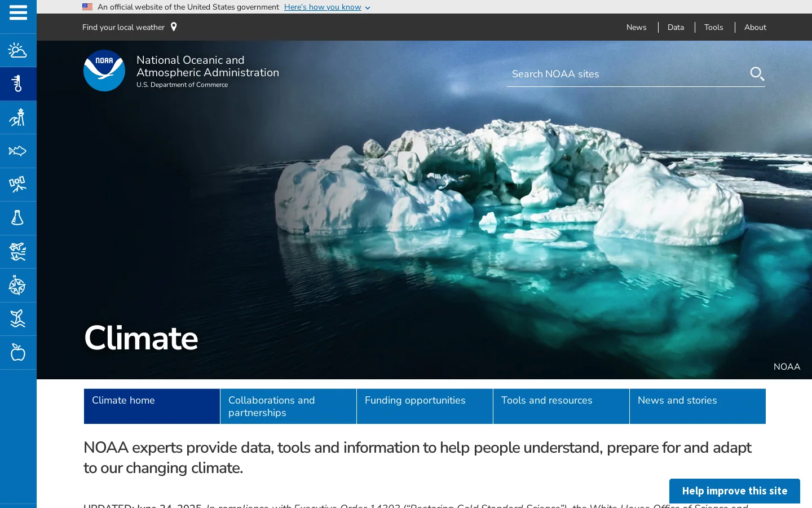Click the NOAA photo credit caption
Viewport: 812px width, 508px height.
pyautogui.click(x=787, y=367)
